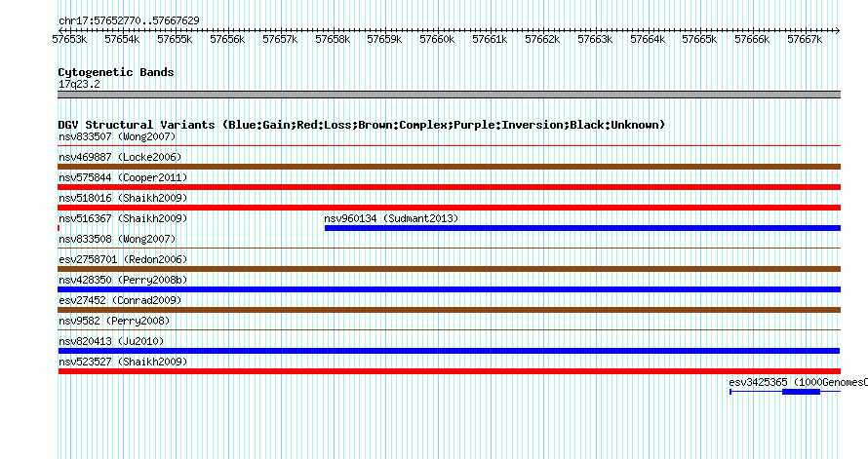Click the 57658k ruler position

(333, 39)
